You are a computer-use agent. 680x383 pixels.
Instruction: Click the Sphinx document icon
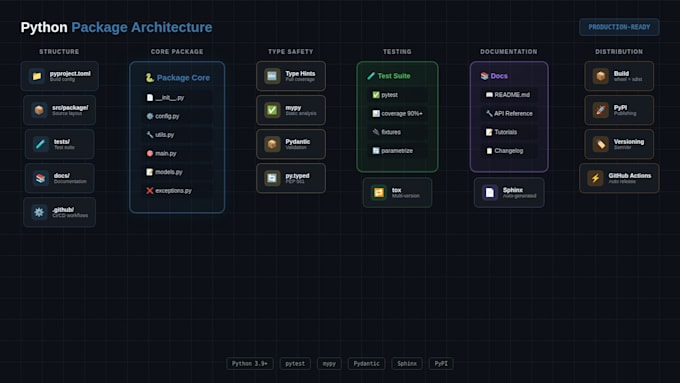(x=490, y=192)
